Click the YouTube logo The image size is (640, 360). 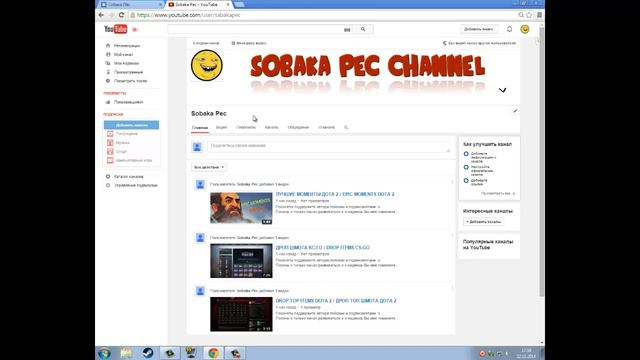pyautogui.click(x=116, y=29)
